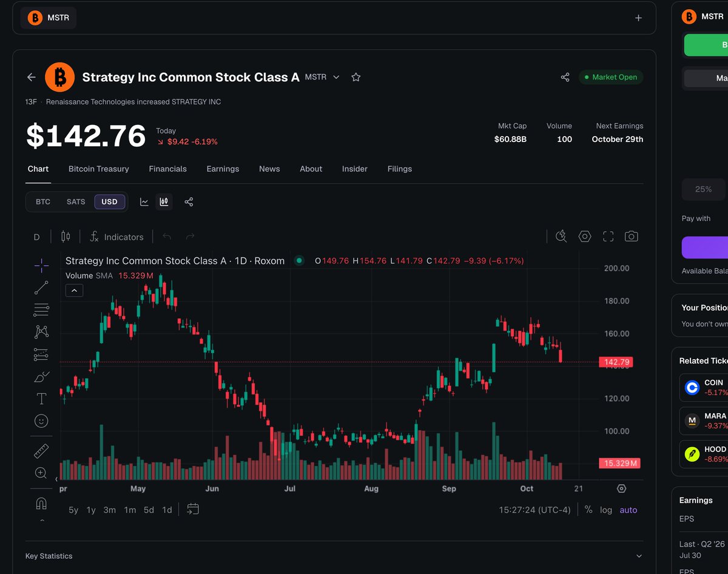Add MSTR to favorites with star icon
The image size is (728, 574).
(x=356, y=77)
